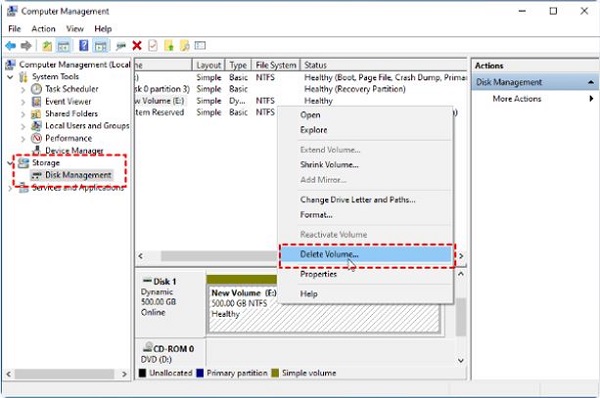This screenshot has width=600, height=398.
Task: Click the volume list scrollbar left arrow
Action: (x=140, y=256)
